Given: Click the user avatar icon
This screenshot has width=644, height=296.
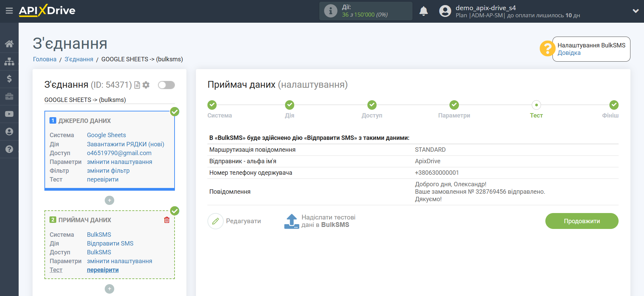Looking at the screenshot, I should [x=445, y=11].
